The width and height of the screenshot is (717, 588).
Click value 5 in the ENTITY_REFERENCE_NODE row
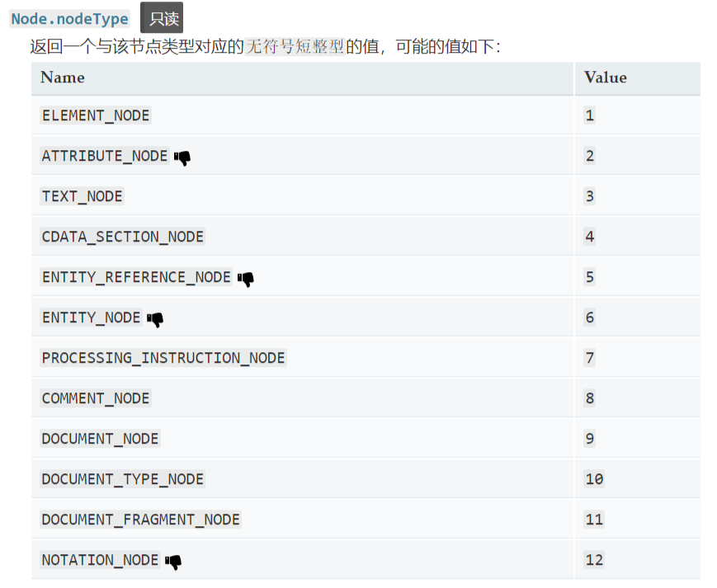590,277
